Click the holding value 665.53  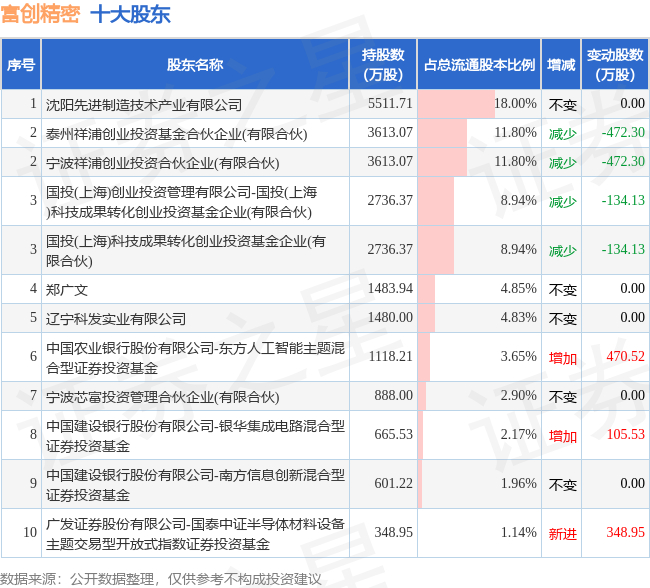click(x=393, y=434)
